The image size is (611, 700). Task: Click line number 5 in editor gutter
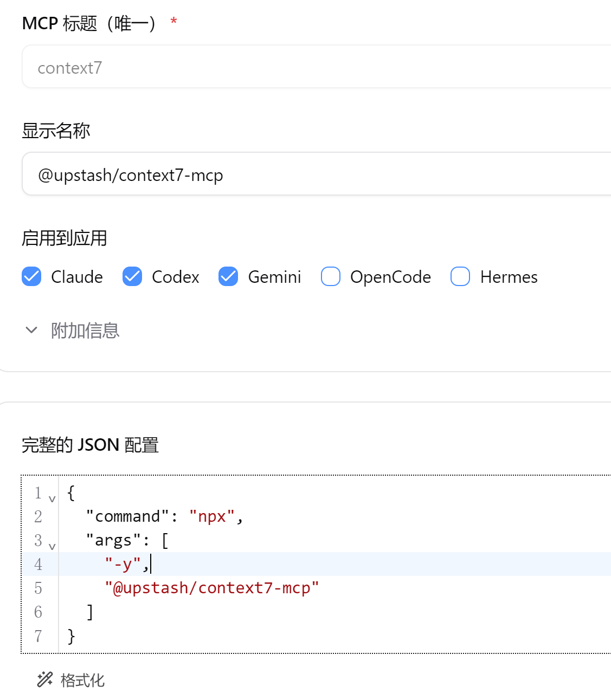[38, 588]
